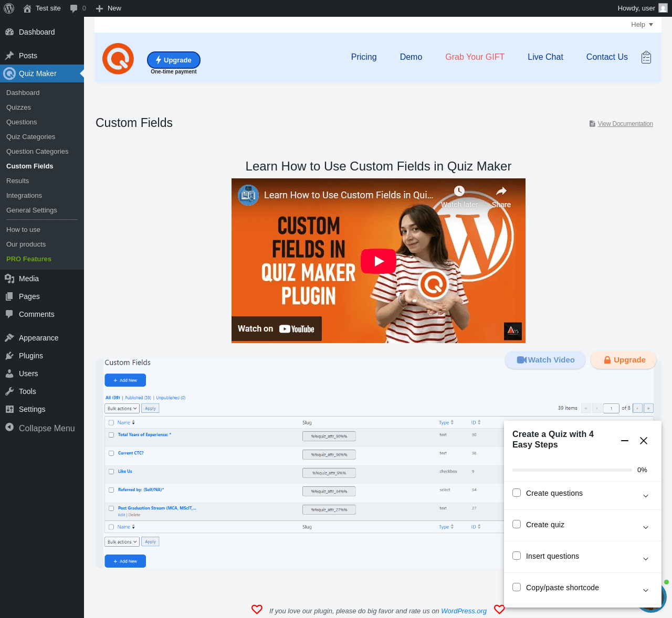Click the blue Upgrade banner button
This screenshot has width=672, height=618.
174,60
